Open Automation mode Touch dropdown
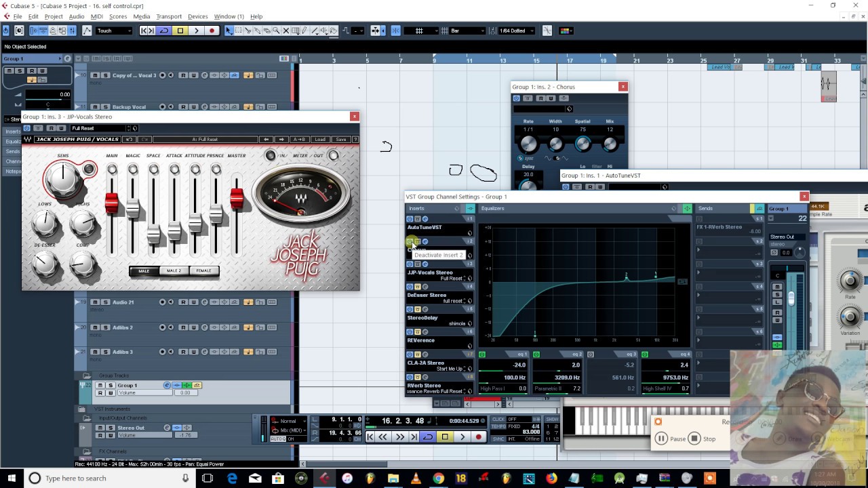Image resolution: width=868 pixels, height=488 pixels. [114, 30]
